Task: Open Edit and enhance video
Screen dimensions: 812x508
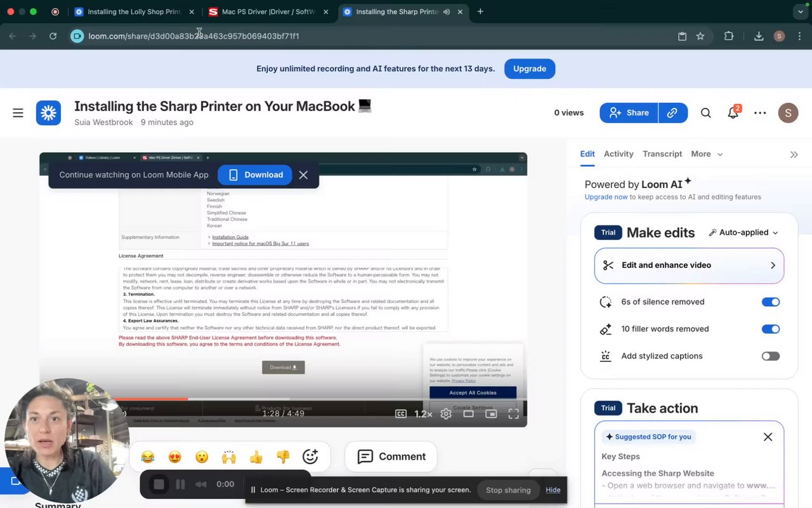Action: tap(689, 265)
